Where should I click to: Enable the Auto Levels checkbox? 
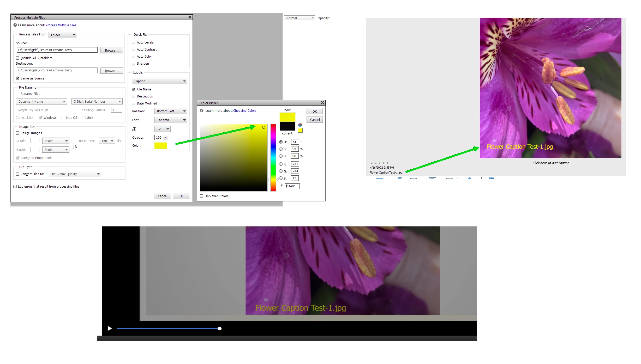click(134, 42)
